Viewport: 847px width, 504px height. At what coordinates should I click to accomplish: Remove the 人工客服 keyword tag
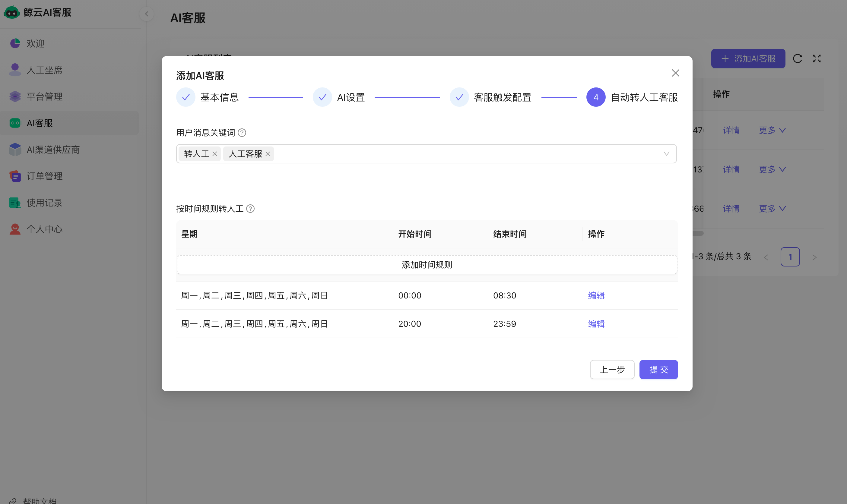coord(268,154)
